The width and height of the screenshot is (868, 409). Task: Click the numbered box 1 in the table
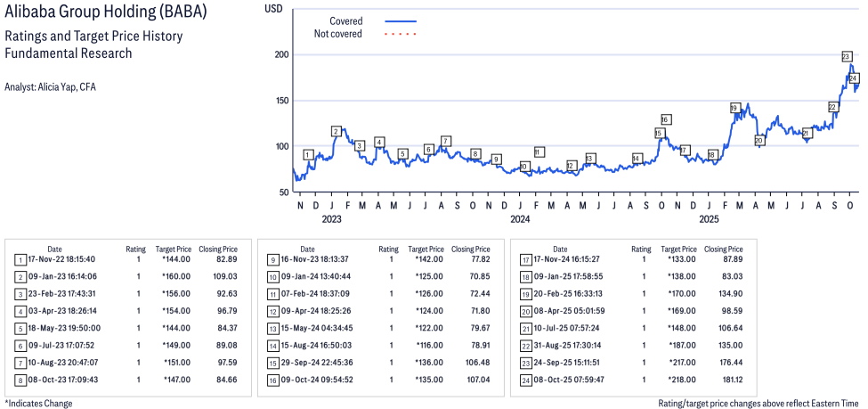tap(20, 259)
